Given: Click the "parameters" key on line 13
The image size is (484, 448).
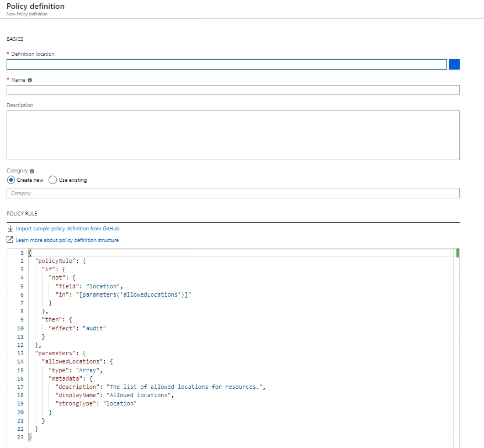Looking at the screenshot, I should (55, 354).
